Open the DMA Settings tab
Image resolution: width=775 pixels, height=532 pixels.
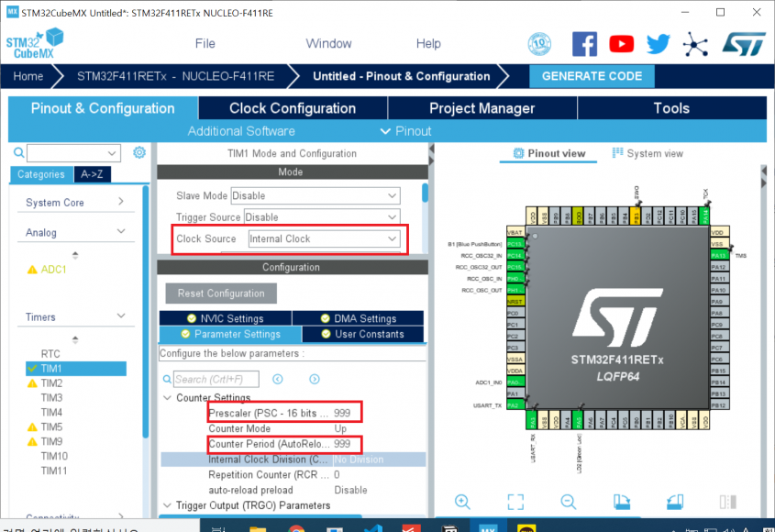(x=359, y=318)
